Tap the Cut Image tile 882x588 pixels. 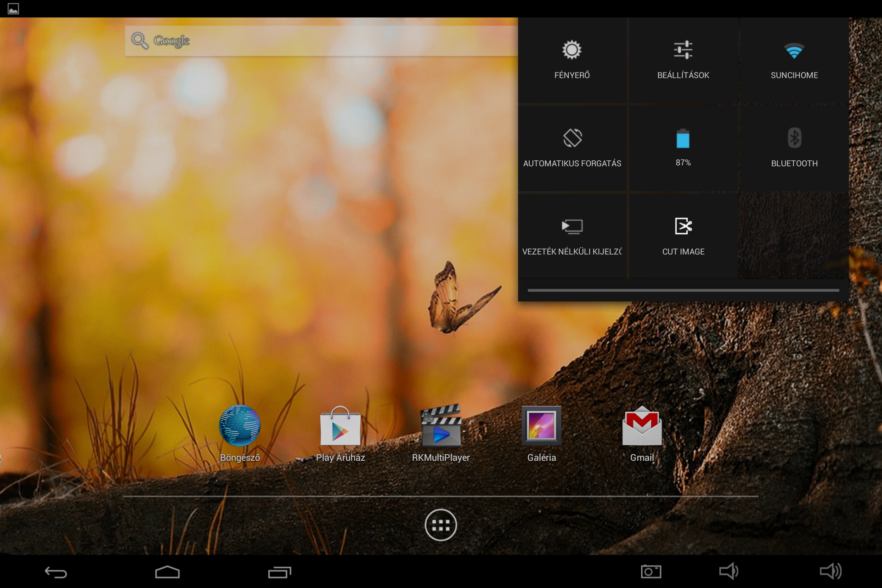[x=683, y=236]
